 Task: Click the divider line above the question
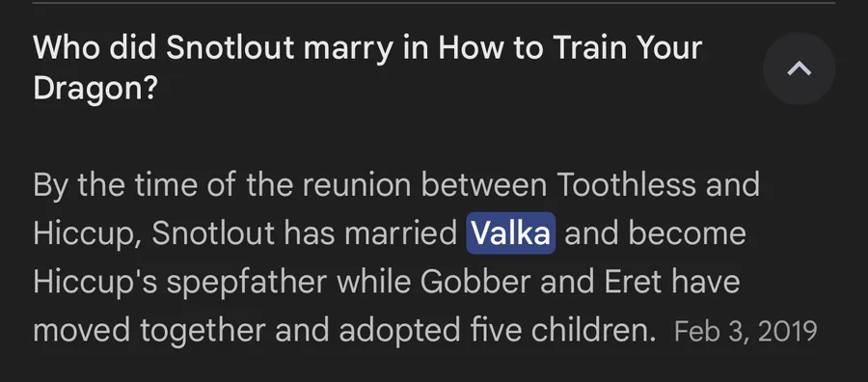434,3
